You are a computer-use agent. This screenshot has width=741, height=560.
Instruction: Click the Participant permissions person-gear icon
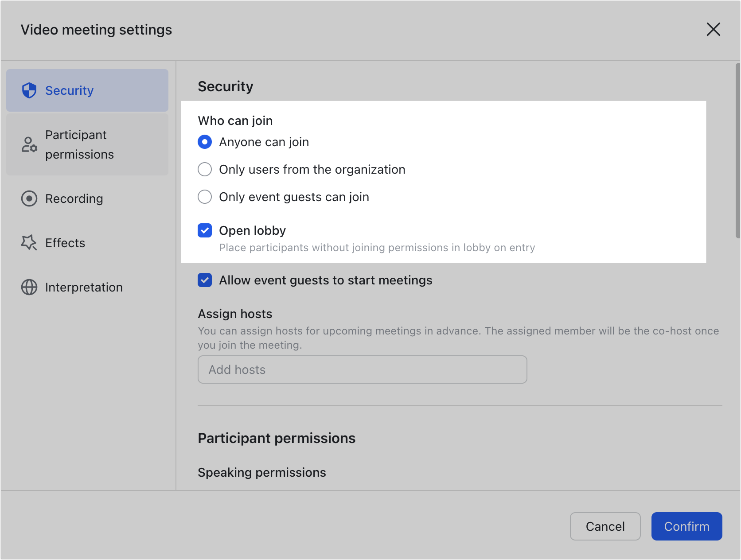tap(29, 144)
